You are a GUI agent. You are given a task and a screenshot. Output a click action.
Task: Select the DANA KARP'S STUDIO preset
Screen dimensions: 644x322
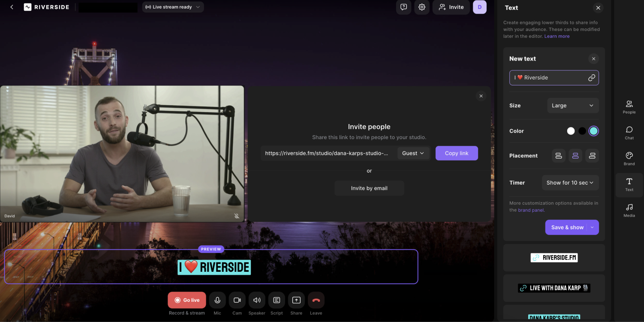click(x=554, y=313)
